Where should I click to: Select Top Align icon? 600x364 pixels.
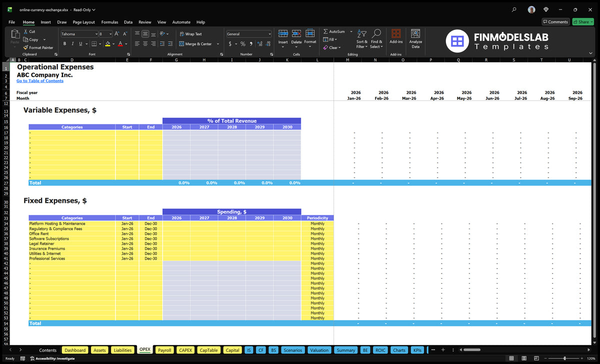tap(137, 34)
